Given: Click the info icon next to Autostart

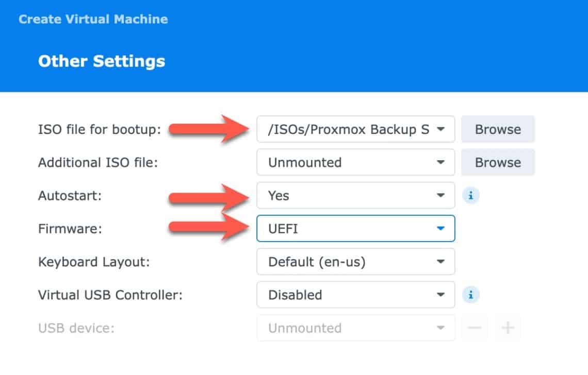Looking at the screenshot, I should pyautogui.click(x=470, y=196).
